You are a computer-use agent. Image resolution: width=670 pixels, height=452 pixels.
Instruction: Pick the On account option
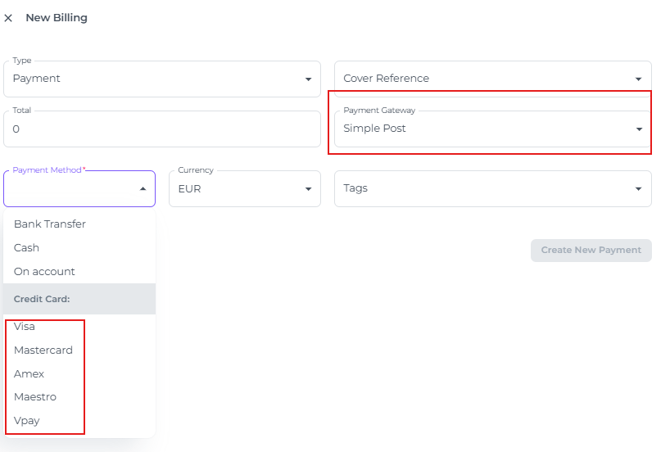[44, 271]
